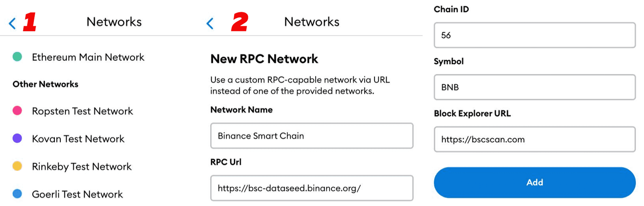
Task: Click yellow dot for Rinkeby Test Network
Action: [x=17, y=166]
